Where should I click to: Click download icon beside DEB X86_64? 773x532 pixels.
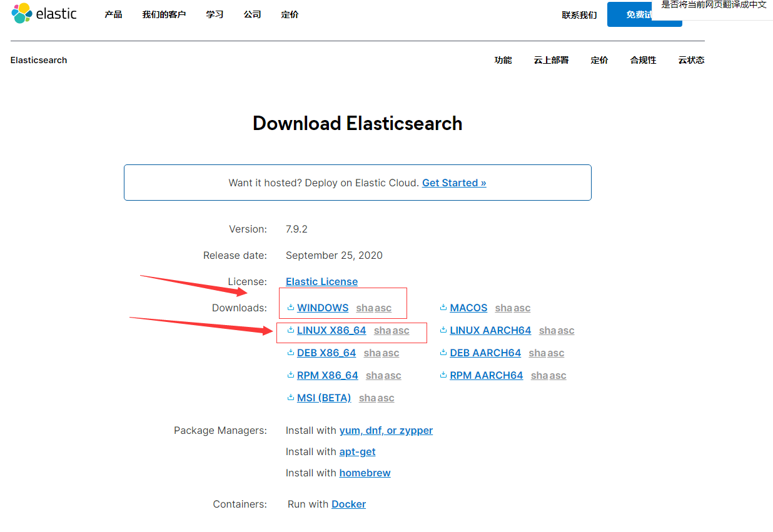[291, 353]
